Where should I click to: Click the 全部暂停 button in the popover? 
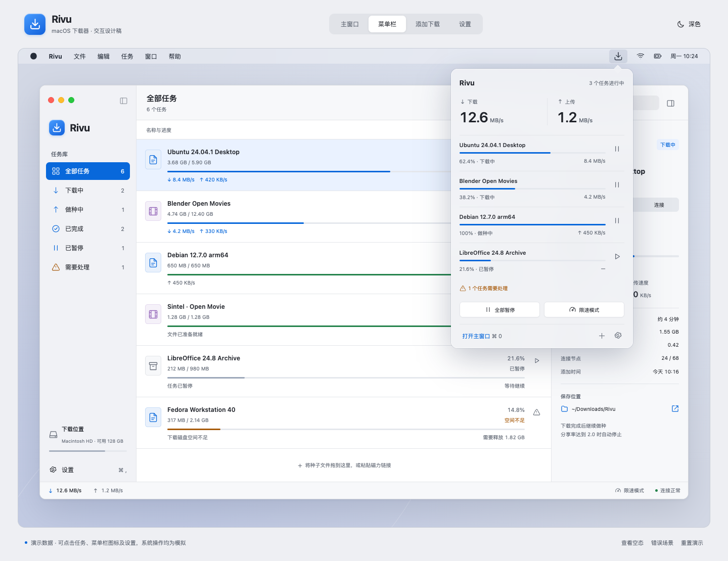pyautogui.click(x=499, y=310)
